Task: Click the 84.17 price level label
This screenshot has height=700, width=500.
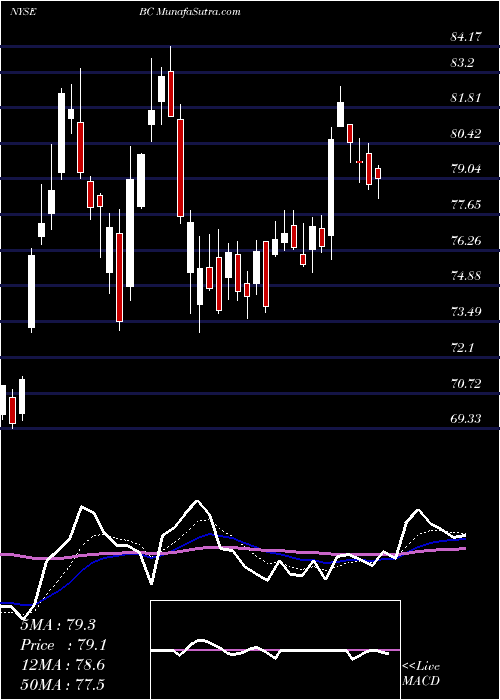Action: (466, 37)
